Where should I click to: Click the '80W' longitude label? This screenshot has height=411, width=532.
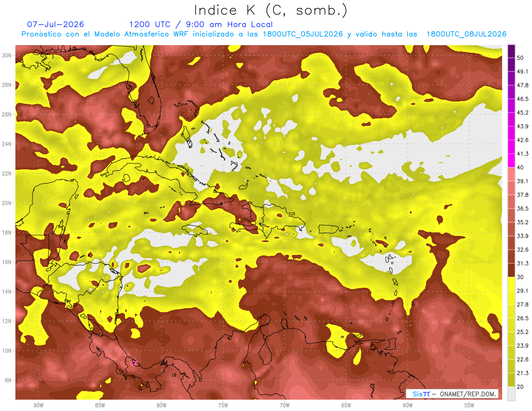(x=161, y=405)
